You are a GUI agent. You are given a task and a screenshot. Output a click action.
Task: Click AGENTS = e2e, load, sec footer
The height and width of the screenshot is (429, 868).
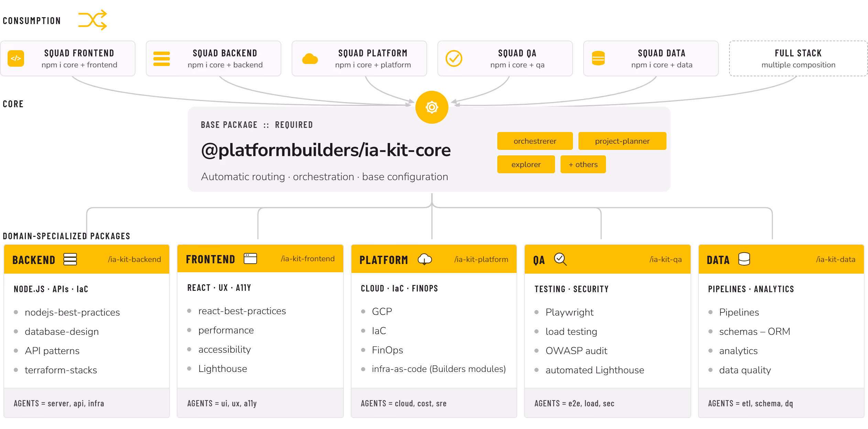point(574,403)
